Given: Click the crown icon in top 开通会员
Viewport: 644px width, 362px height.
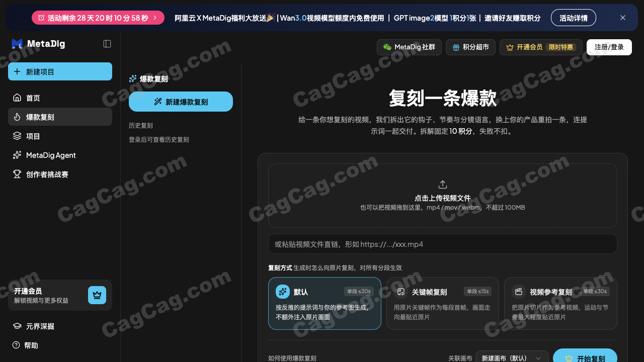Looking at the screenshot, I should (x=510, y=47).
